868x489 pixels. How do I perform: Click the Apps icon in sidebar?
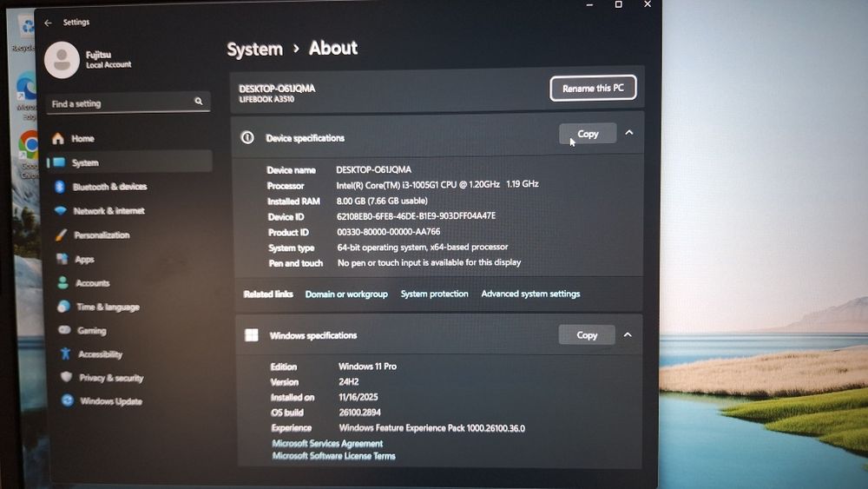pyautogui.click(x=62, y=259)
